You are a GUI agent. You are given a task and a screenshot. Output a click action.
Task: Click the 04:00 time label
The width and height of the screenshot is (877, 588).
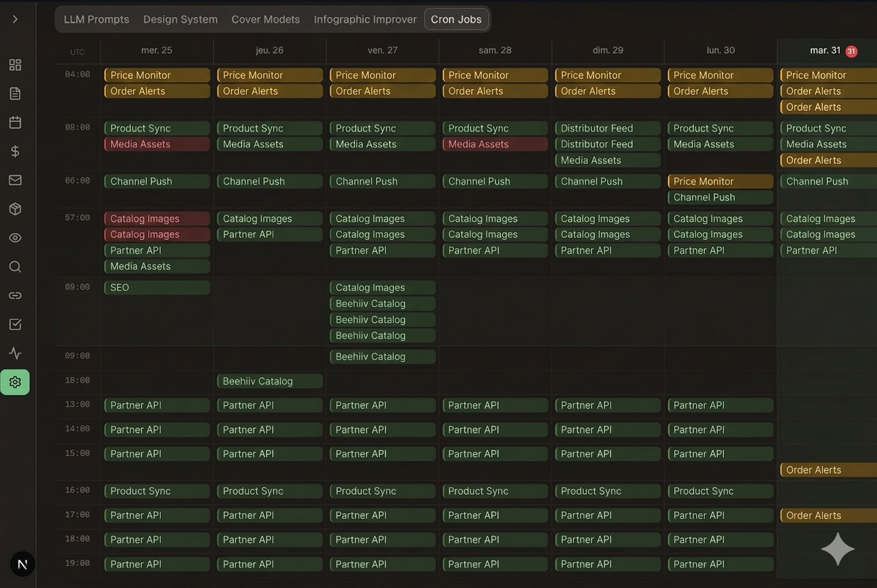click(77, 75)
